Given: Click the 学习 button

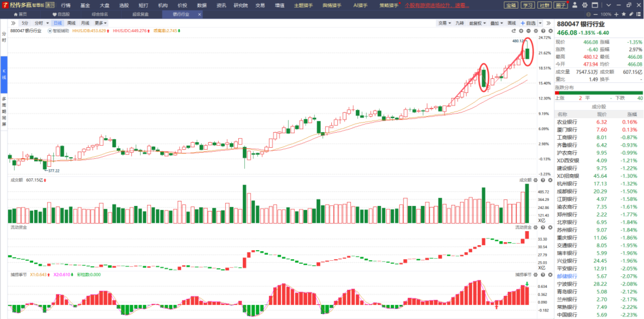Looking at the screenshot, I should click(528, 5).
